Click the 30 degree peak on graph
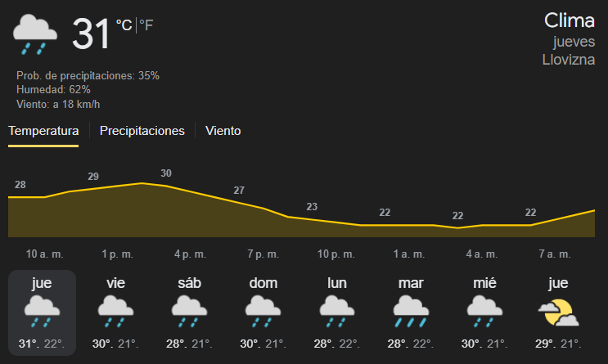Image resolution: width=608 pixels, height=364 pixels. pyautogui.click(x=166, y=173)
